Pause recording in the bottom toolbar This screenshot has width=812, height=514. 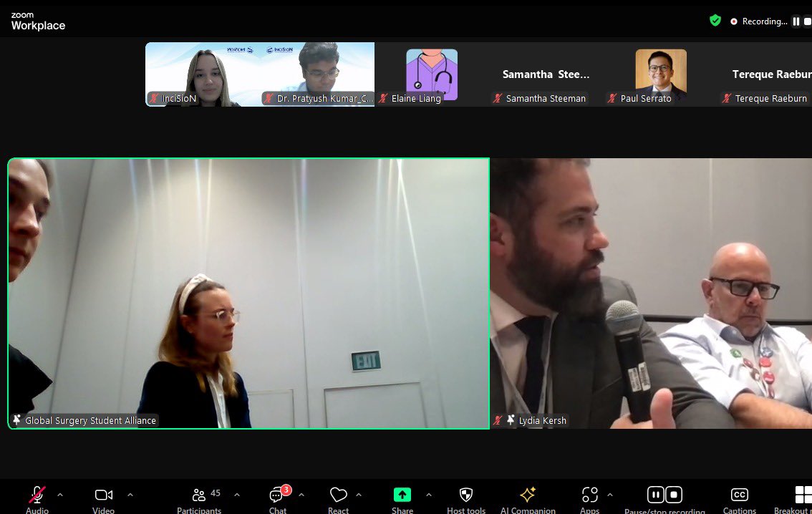(x=656, y=495)
